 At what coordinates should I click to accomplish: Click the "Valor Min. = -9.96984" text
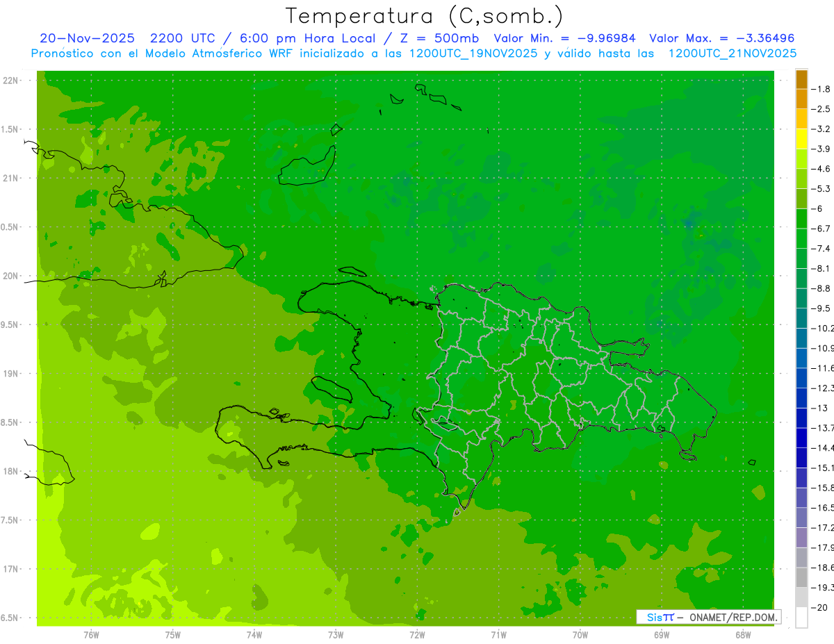coord(564,38)
